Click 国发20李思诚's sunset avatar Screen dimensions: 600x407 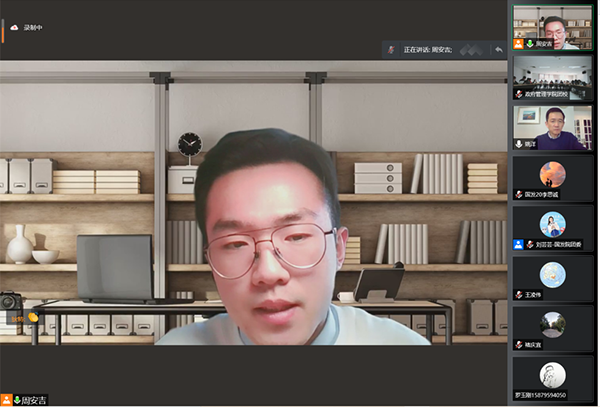coord(552,176)
